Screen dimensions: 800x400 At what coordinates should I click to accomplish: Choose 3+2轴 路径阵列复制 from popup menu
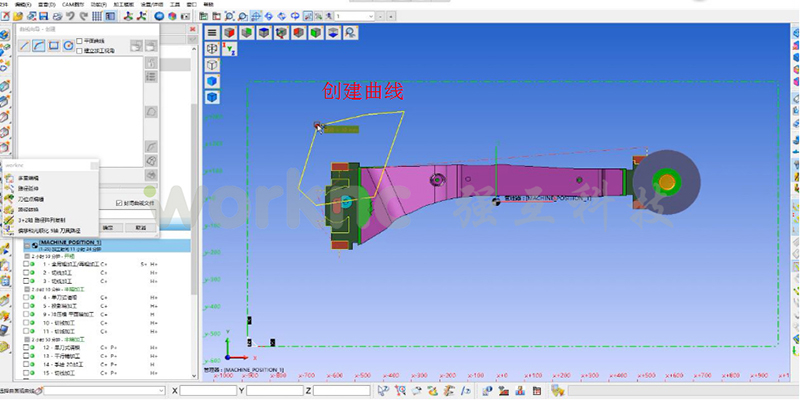pos(40,219)
